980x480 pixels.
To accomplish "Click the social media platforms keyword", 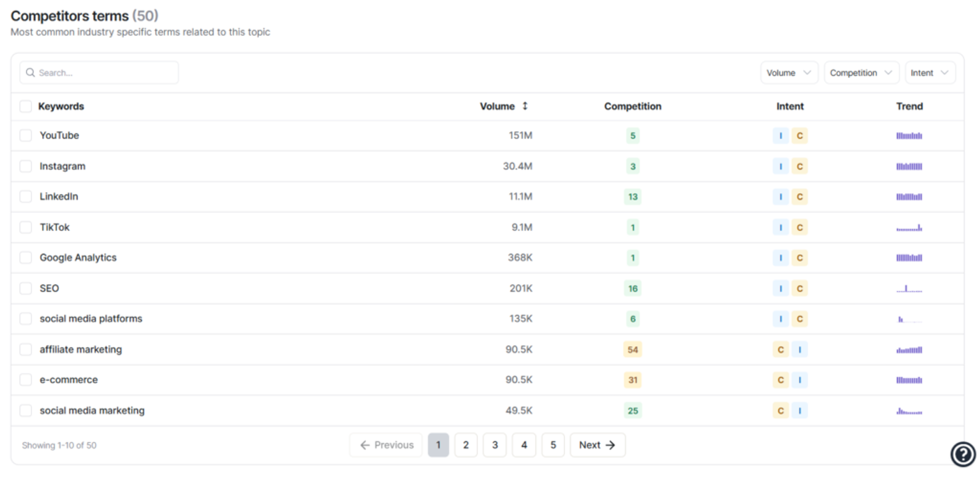I will coord(91,319).
